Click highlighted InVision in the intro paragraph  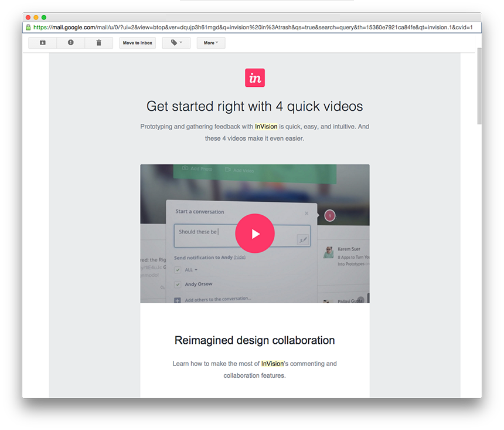266,127
